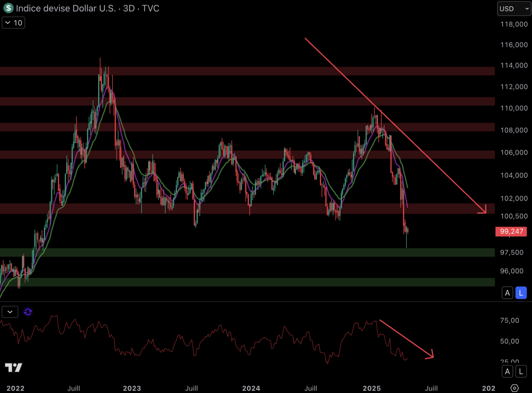532x393 pixels.
Task: Click the RSI downtrend arrow tip
Action: click(x=431, y=356)
